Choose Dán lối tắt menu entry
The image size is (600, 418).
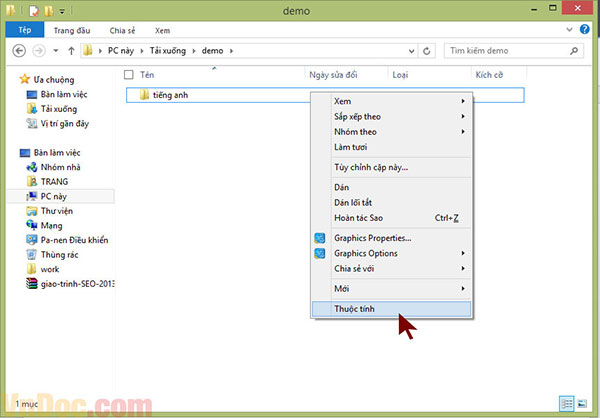point(392,202)
